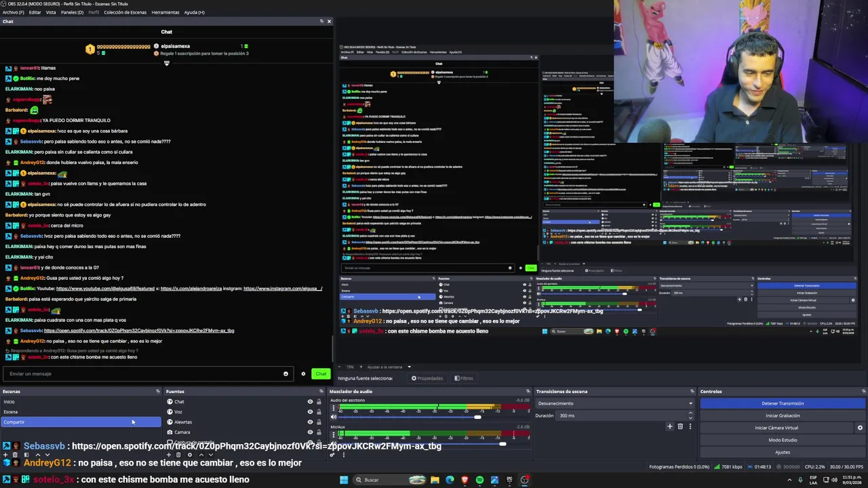The height and width of the screenshot is (488, 868).
Task: Click Iniciar Grabación button
Action: [x=783, y=415]
